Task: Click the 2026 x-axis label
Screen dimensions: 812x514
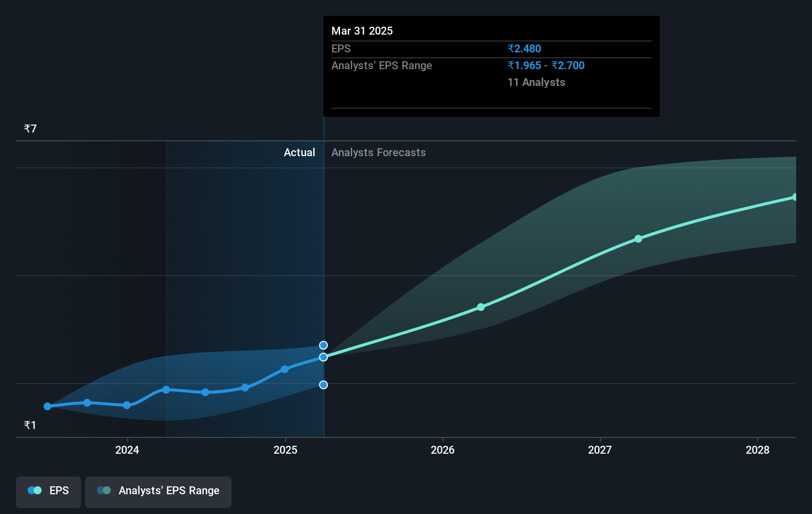Action: (x=443, y=450)
